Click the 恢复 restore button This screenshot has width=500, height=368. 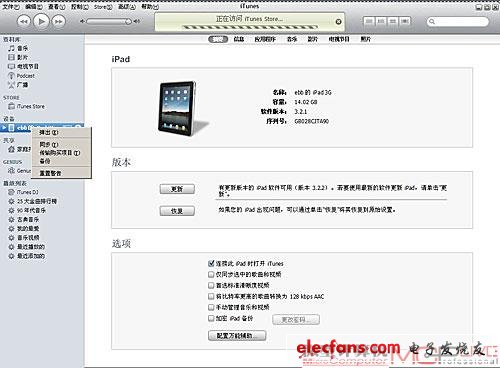point(177,211)
